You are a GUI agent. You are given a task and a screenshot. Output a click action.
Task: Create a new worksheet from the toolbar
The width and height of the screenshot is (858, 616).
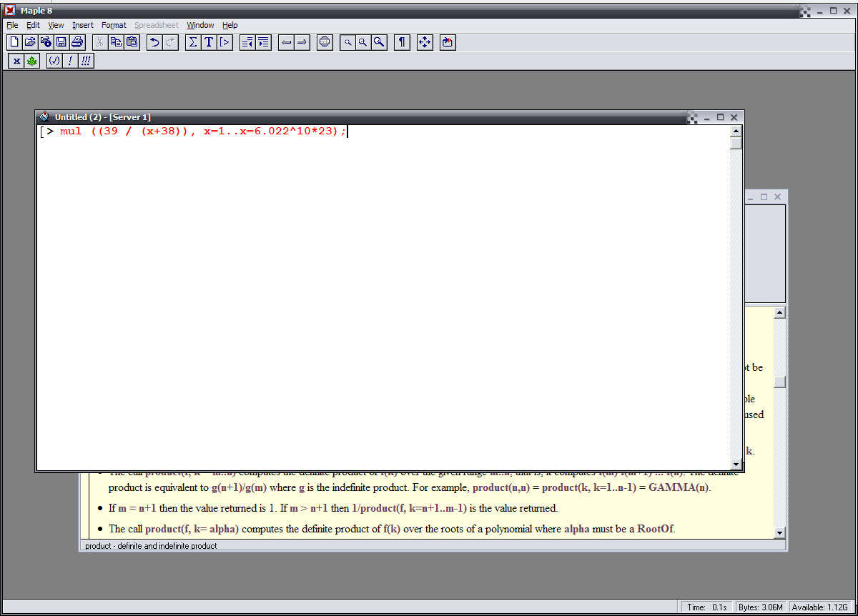pos(14,43)
